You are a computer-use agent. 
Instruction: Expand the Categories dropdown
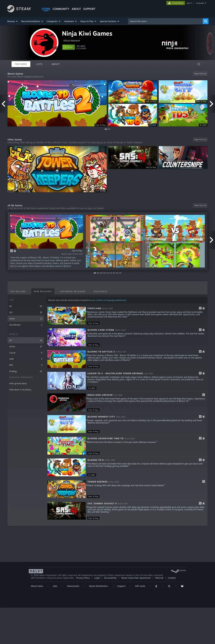(54, 22)
